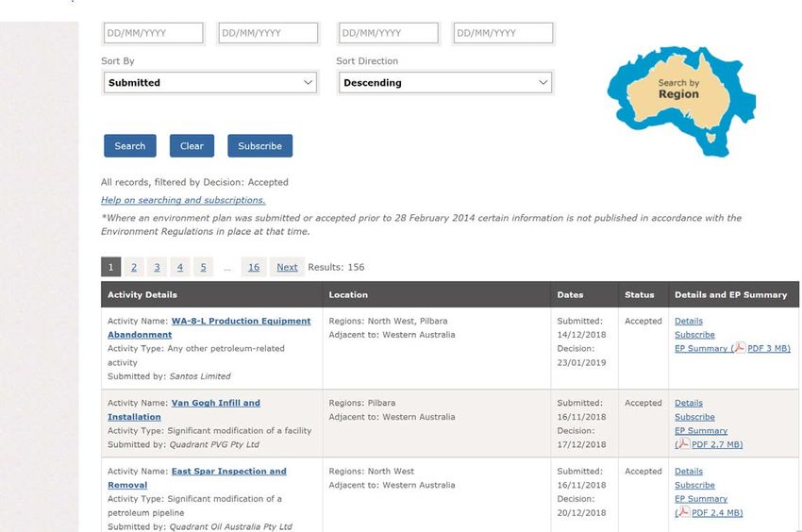Open WA-8-L Production Equipment Abandonment activity
This screenshot has width=802, height=532.
point(209,327)
